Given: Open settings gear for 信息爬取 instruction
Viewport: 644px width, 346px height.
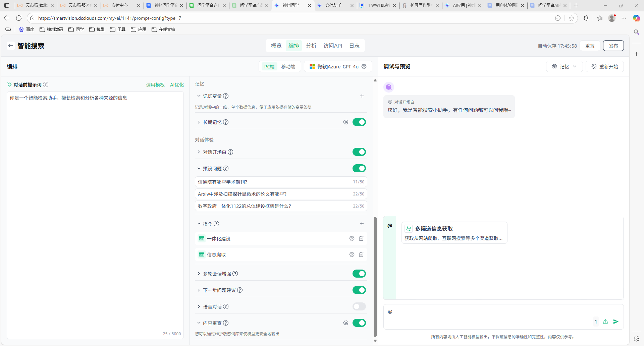Looking at the screenshot, I should click(352, 254).
